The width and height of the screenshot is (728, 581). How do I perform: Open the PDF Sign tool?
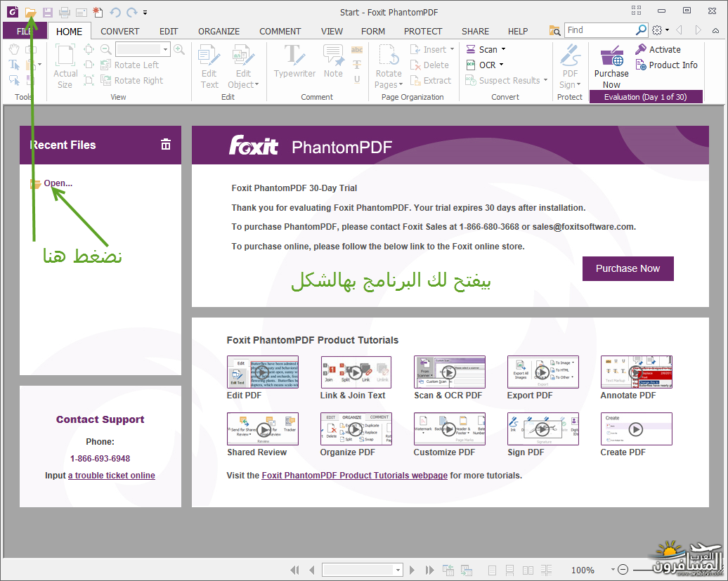coord(570,66)
